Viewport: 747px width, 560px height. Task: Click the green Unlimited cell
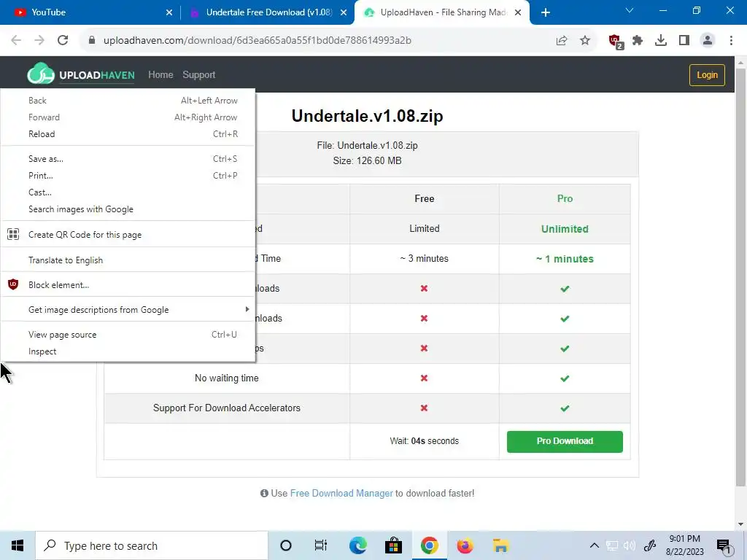click(x=565, y=229)
